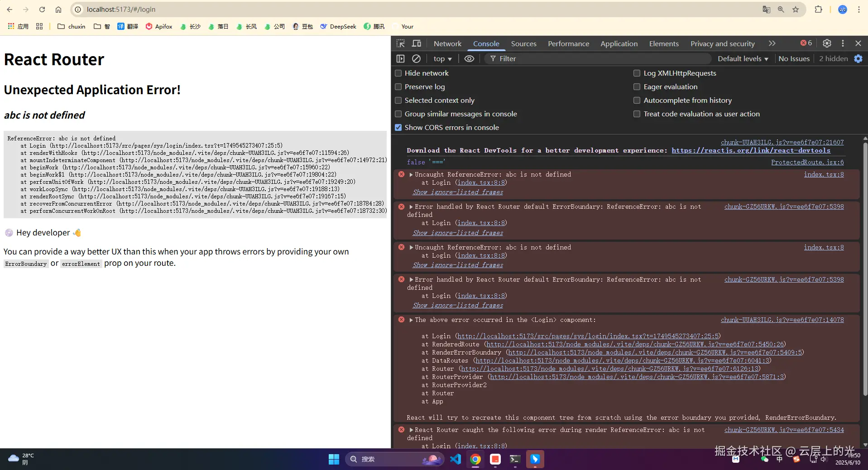Clear the console output
Viewport: 868px width, 470px height.
pos(416,59)
